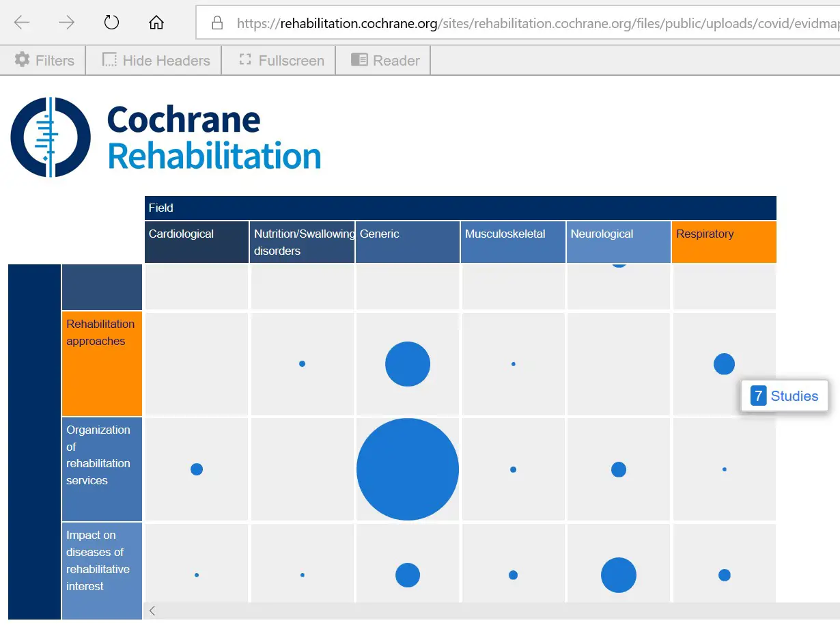840x625 pixels.
Task: Collapse the Organization of rehabilitation services row
Action: pos(102,469)
